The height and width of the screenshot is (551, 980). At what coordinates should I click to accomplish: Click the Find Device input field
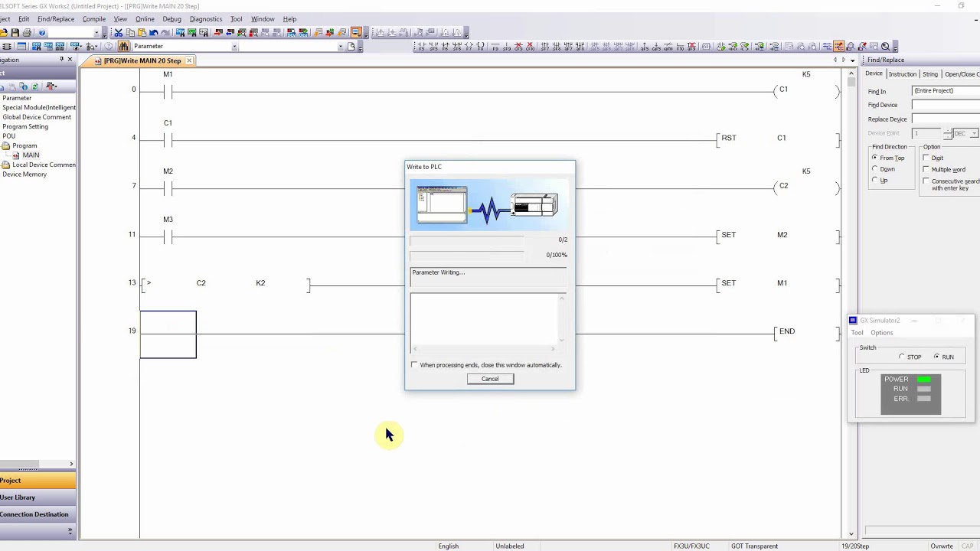click(946, 105)
